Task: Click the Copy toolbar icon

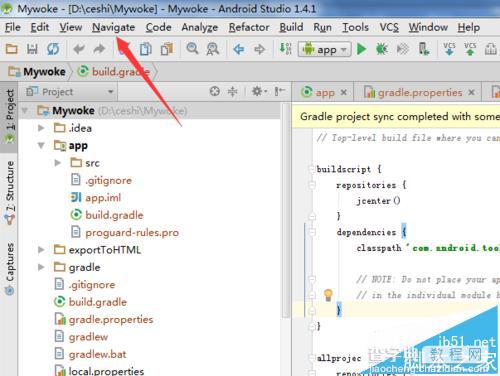Action: [x=146, y=49]
